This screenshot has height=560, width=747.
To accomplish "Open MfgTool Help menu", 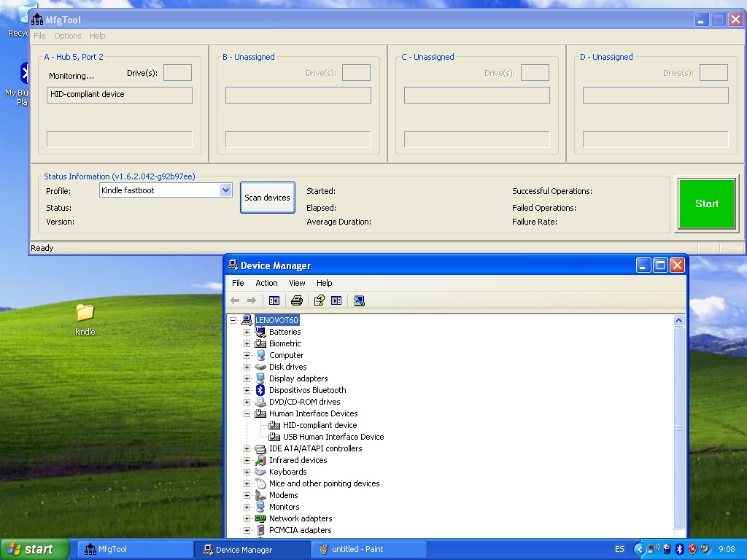I will click(97, 36).
